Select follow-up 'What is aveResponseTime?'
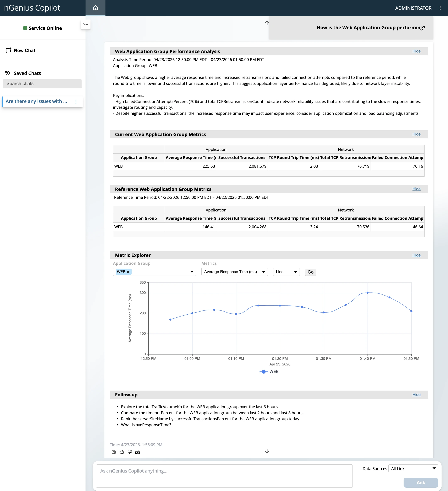Viewport: 448px width, 491px height. pyautogui.click(x=146, y=425)
